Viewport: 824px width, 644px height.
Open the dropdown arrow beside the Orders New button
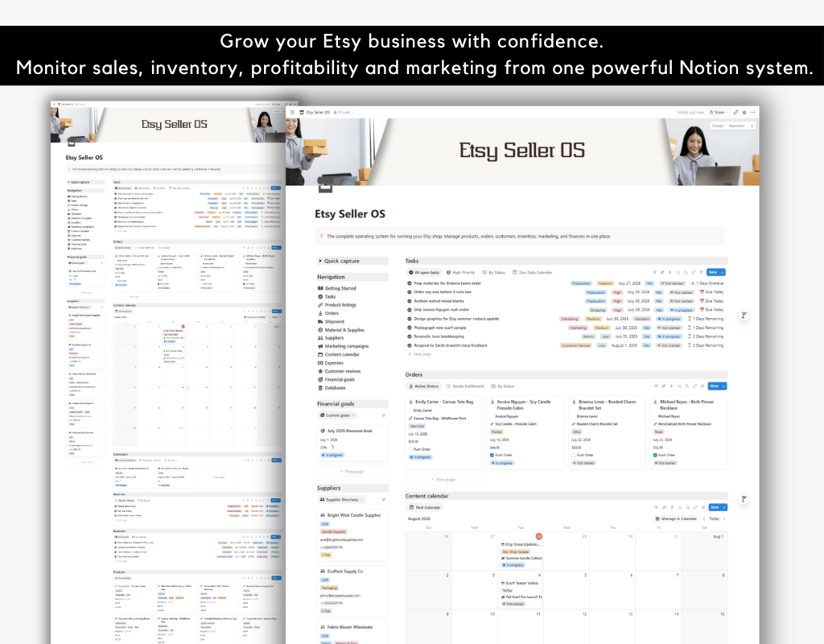tap(723, 386)
